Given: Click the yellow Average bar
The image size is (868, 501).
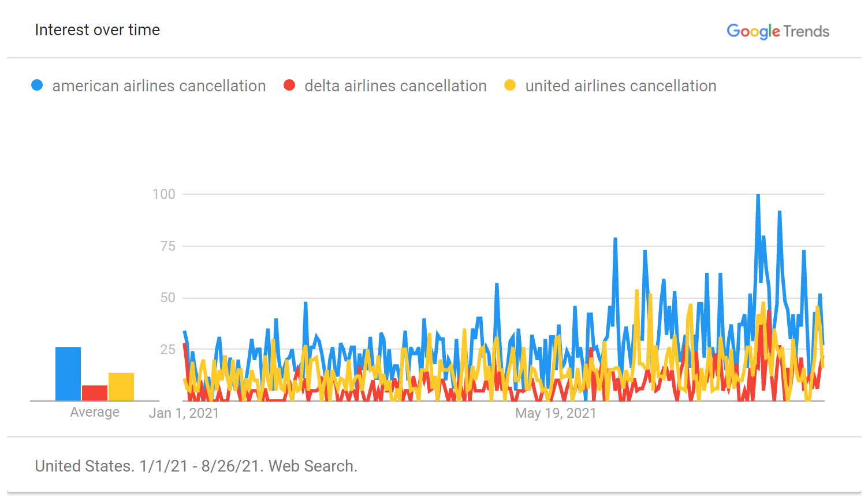Looking at the screenshot, I should coord(121,387).
